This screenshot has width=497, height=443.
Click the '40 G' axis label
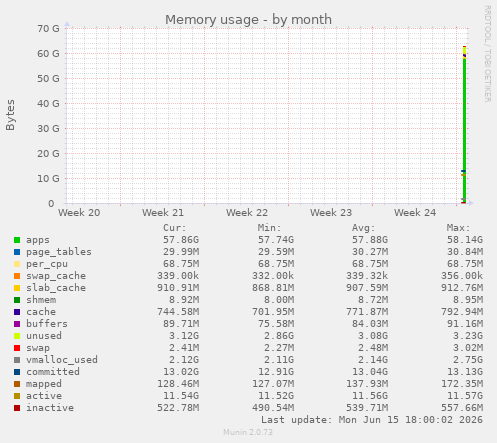coord(48,104)
